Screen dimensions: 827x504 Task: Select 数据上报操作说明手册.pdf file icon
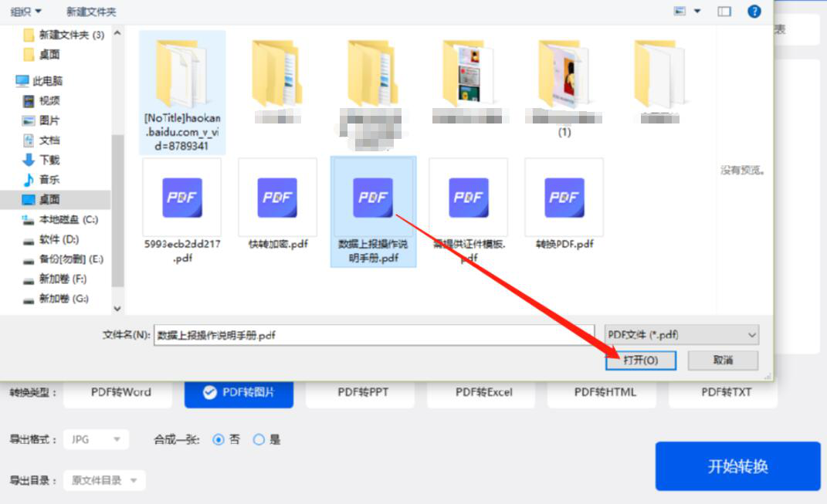pos(373,198)
